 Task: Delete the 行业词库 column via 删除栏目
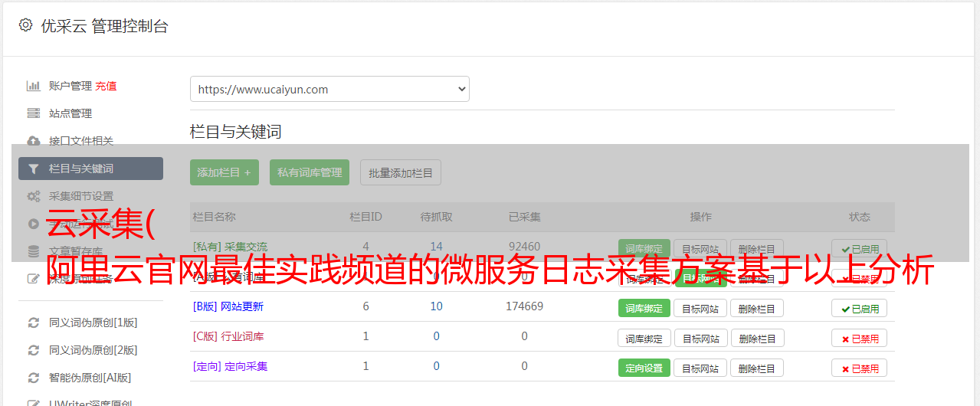(x=757, y=338)
